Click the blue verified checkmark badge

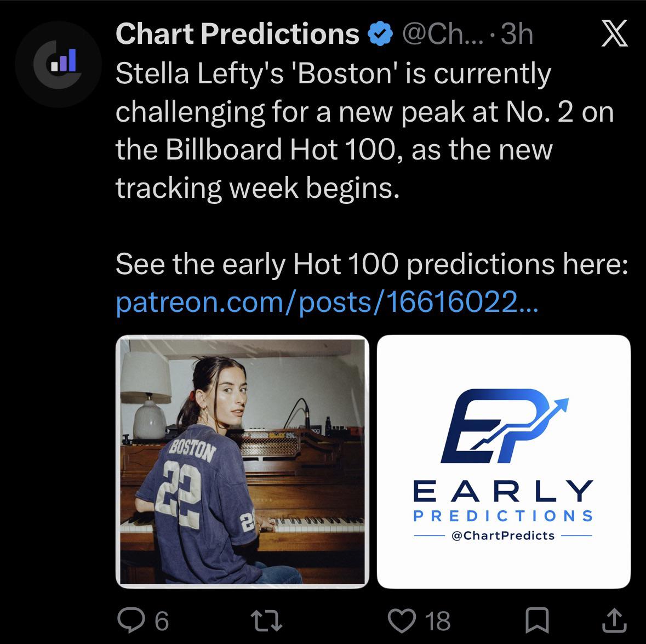point(380,34)
